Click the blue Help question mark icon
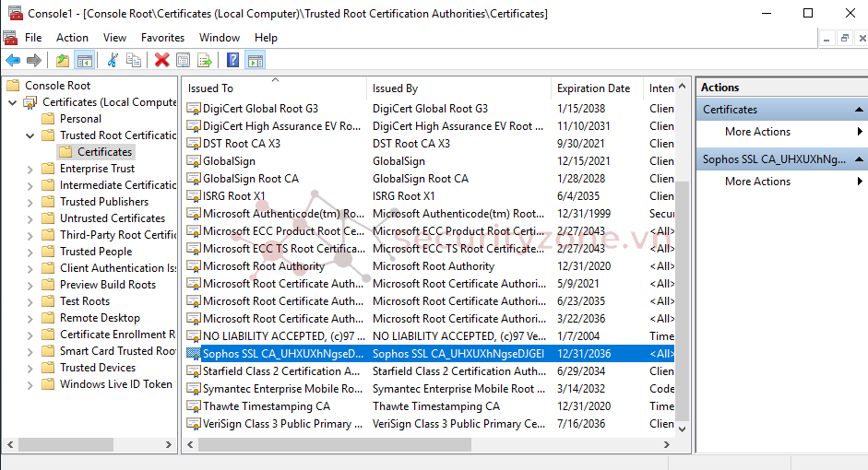Screen dimensions: 868x470 pos(233,60)
